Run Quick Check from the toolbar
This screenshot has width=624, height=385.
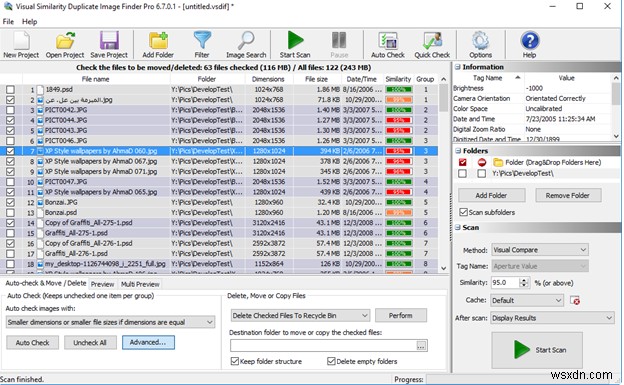[x=432, y=45]
